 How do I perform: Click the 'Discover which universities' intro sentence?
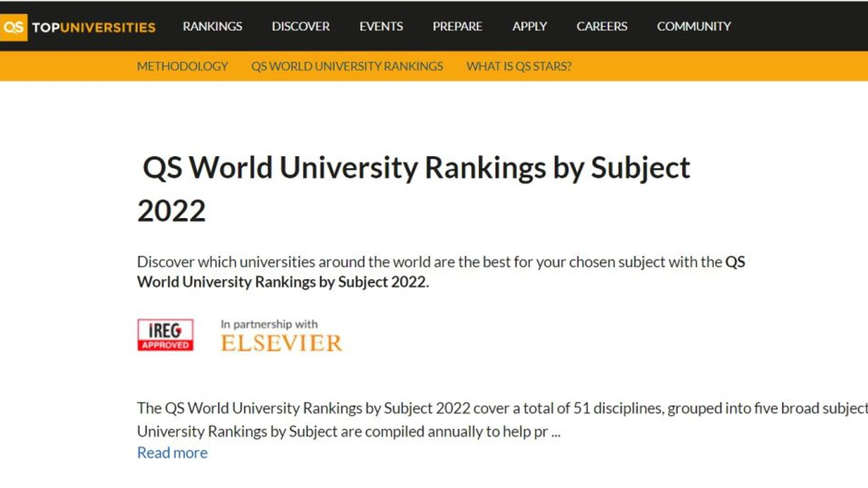coord(429,262)
